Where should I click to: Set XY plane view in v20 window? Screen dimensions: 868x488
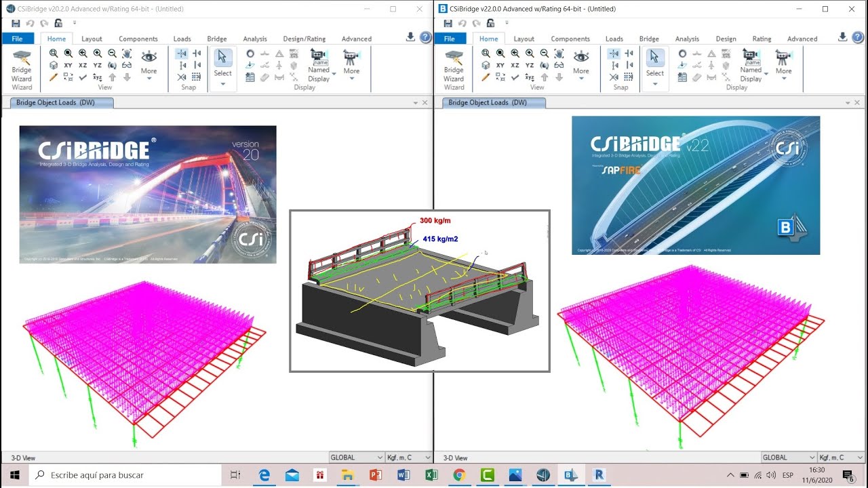tap(68, 65)
